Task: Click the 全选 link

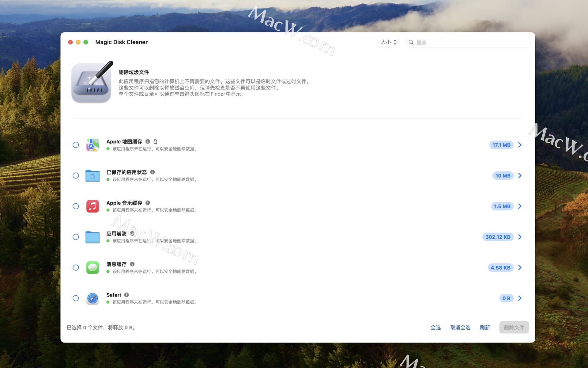Action: click(x=435, y=328)
